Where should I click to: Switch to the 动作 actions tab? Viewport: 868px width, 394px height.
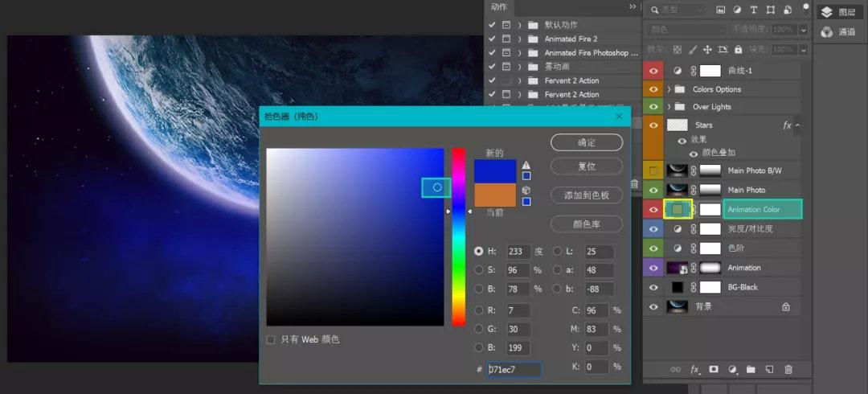pyautogui.click(x=499, y=7)
